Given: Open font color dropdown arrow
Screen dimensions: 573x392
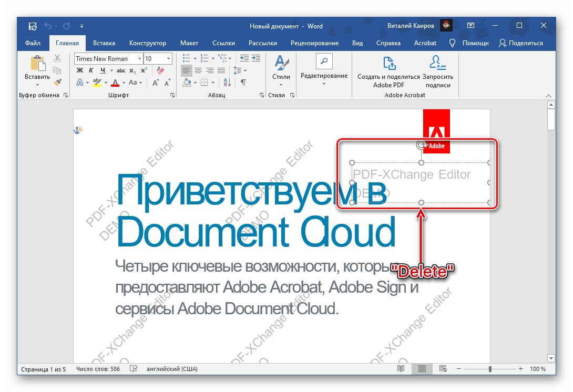Looking at the screenshot, I should click(x=124, y=82).
